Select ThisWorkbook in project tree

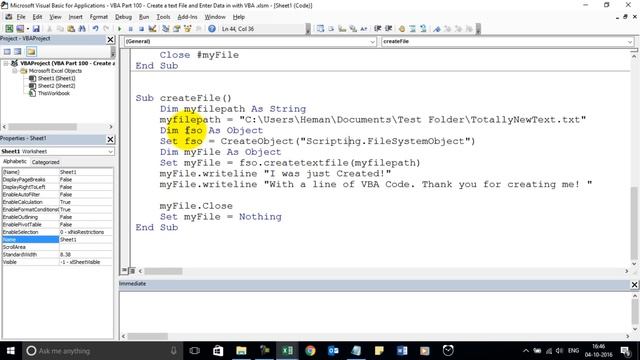53,93
